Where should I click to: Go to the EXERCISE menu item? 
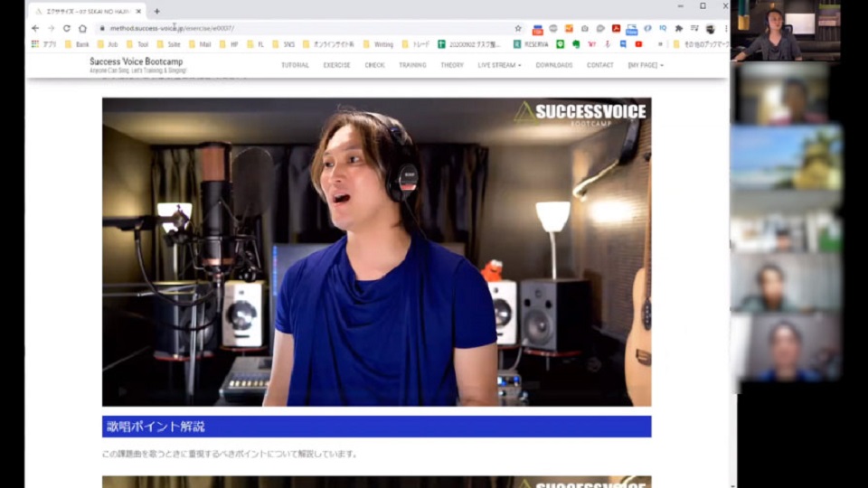[336, 65]
